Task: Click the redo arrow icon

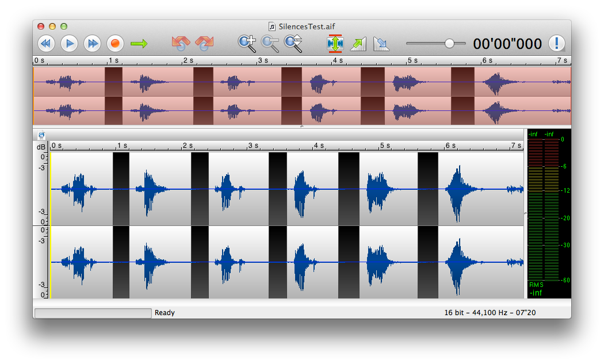Action: pos(204,43)
